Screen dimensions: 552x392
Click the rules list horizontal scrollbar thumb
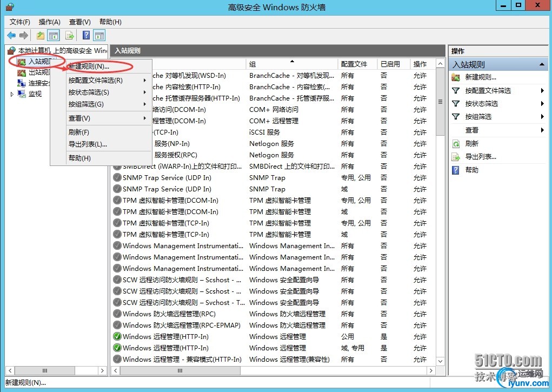pyautogui.click(x=180, y=370)
